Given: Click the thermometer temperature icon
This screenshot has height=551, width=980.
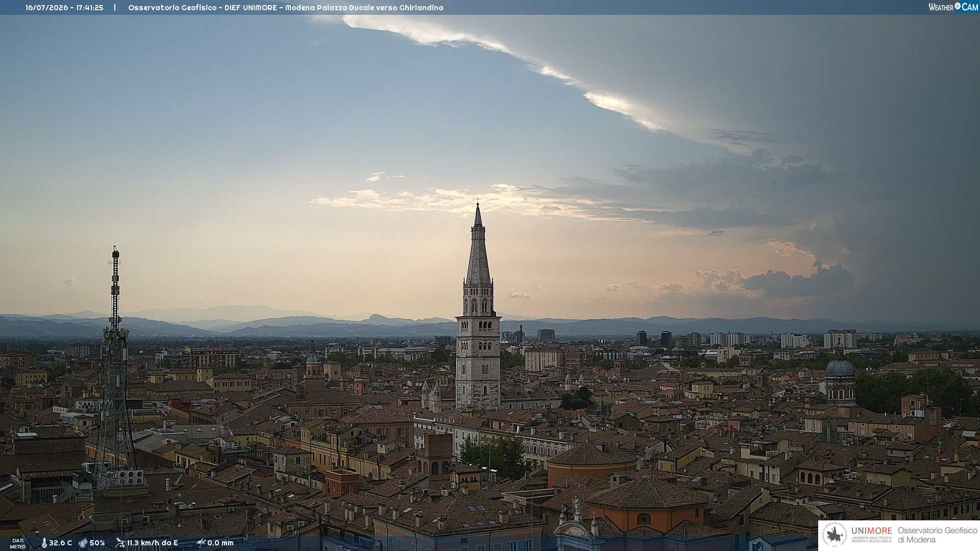Looking at the screenshot, I should pyautogui.click(x=44, y=543).
